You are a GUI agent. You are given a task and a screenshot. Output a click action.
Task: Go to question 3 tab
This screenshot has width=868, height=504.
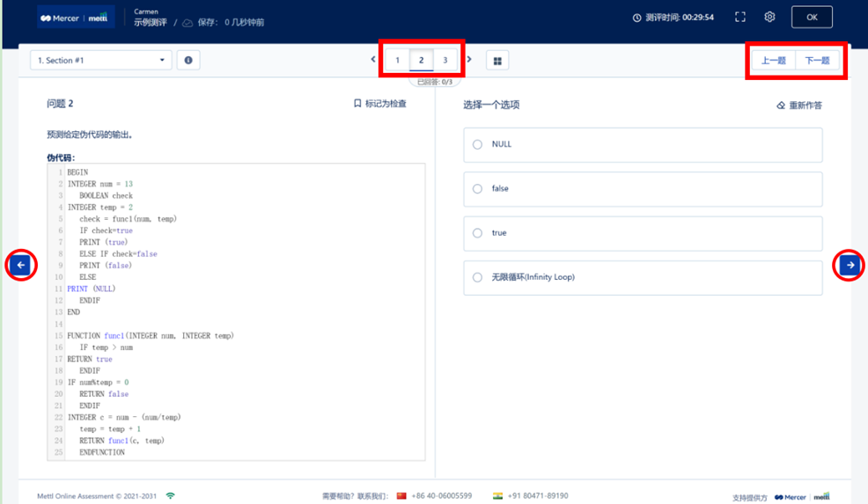(x=445, y=61)
